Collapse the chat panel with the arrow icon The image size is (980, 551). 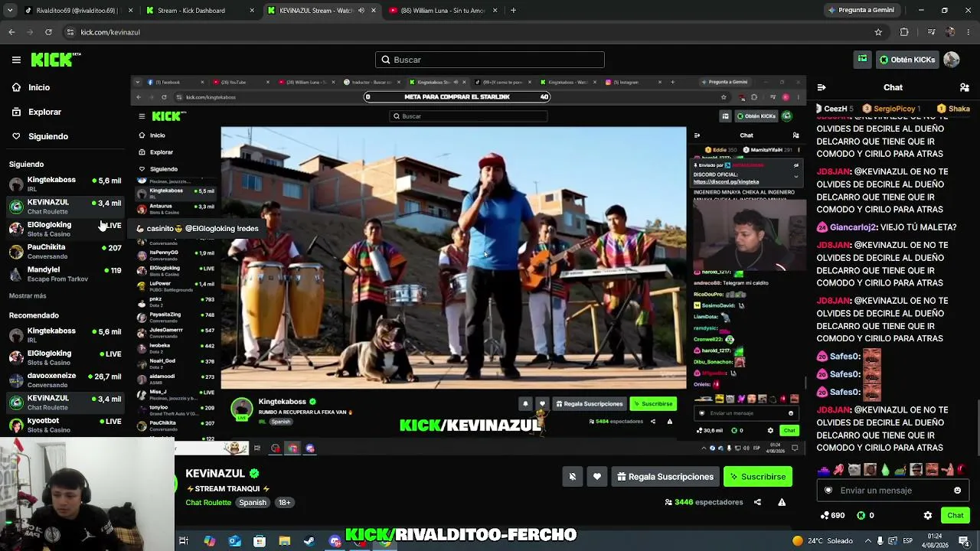coord(822,87)
